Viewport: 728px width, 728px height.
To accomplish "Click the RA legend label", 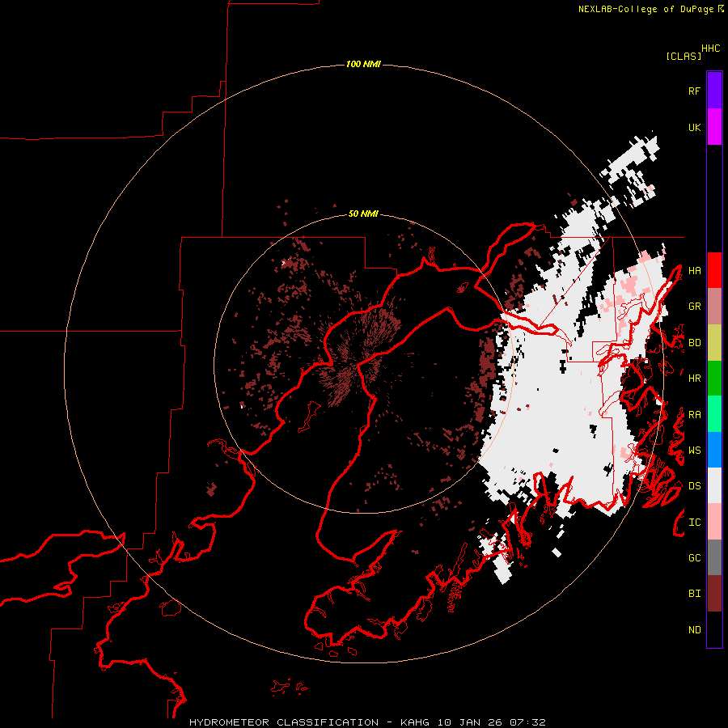I will click(694, 415).
